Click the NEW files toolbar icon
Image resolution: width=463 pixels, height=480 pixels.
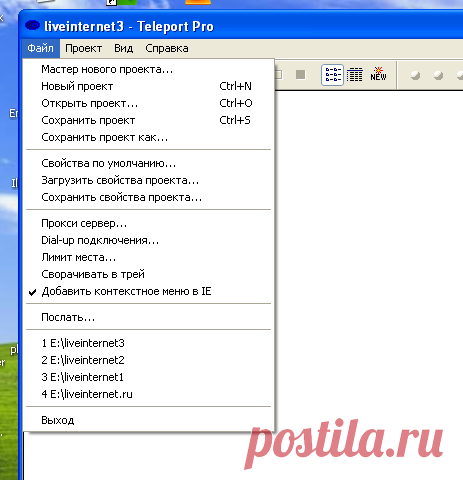[378, 74]
